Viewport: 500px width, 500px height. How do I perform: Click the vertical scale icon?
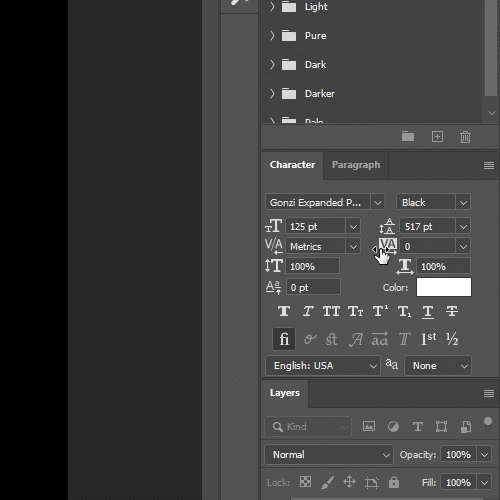tap(274, 266)
